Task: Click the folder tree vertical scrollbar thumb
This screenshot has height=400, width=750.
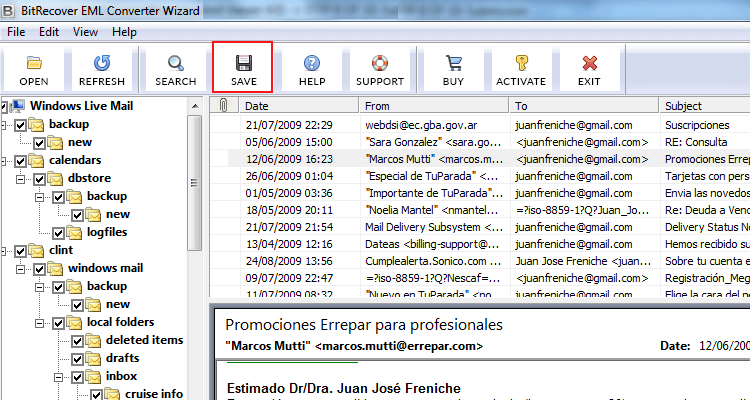Action: (194, 183)
